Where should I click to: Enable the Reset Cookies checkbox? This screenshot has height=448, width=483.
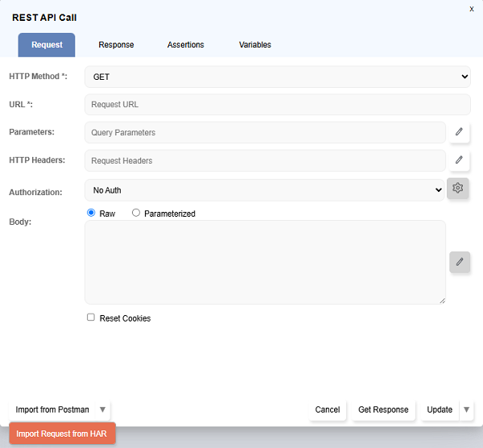pos(91,317)
